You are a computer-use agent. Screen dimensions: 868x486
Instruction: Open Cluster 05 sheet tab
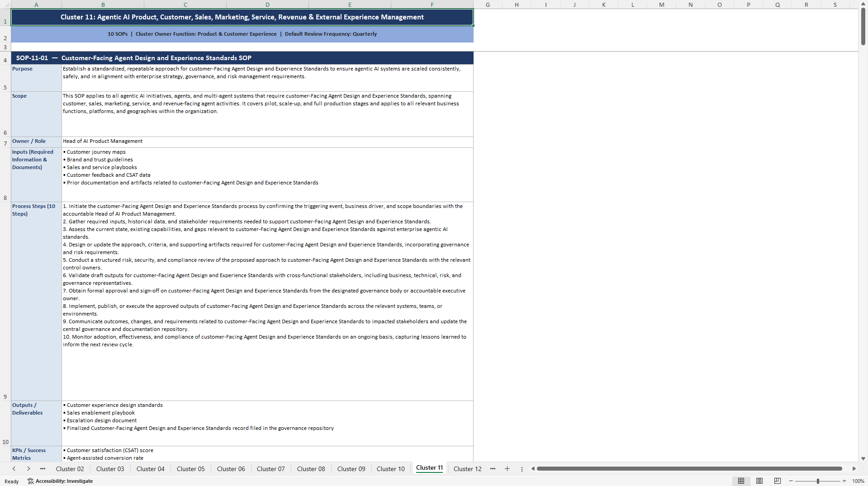click(190, 469)
